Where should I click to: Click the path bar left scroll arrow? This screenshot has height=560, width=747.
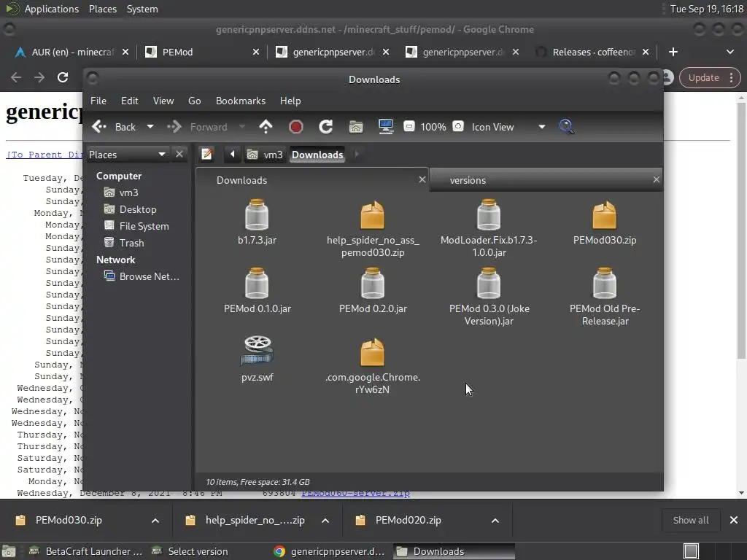click(x=233, y=155)
